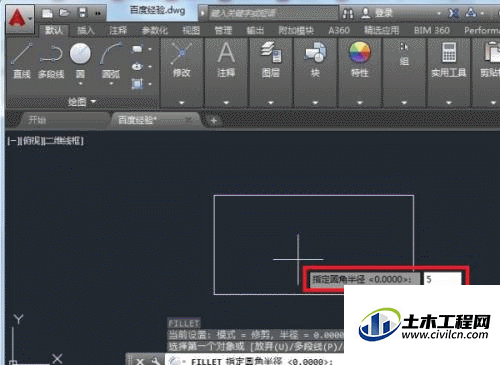Screen dimensions: 500x365
Task: Open the 二维线框 visual style menu
Action: coord(63,141)
